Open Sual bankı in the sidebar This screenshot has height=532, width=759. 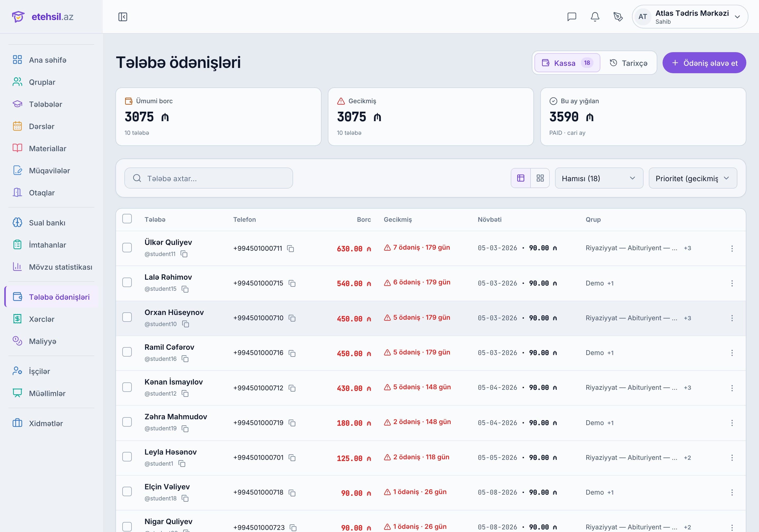[52, 223]
